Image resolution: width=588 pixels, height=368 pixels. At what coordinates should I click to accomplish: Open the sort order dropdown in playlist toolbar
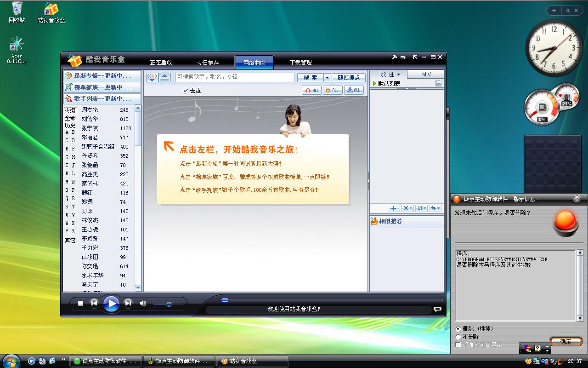pos(421,208)
